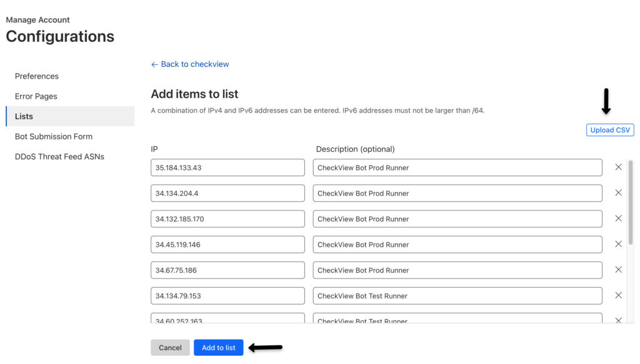Open Error Pages section

point(36,96)
